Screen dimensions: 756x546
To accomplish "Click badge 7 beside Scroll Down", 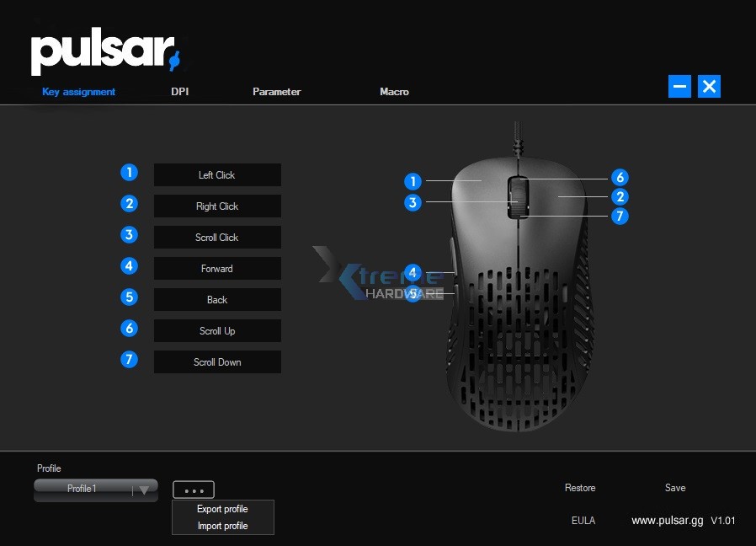I will (129, 359).
